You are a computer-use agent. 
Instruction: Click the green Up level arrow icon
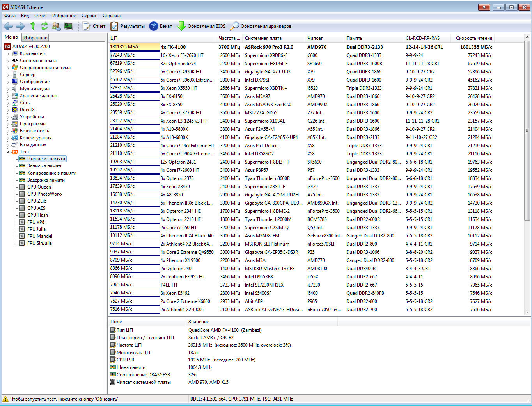pos(33,26)
